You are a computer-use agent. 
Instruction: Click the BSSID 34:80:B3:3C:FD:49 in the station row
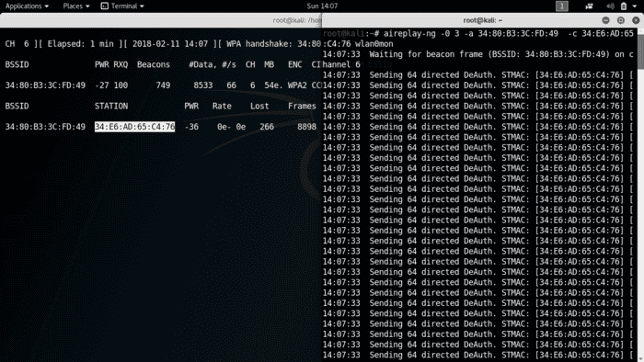tap(45, 127)
